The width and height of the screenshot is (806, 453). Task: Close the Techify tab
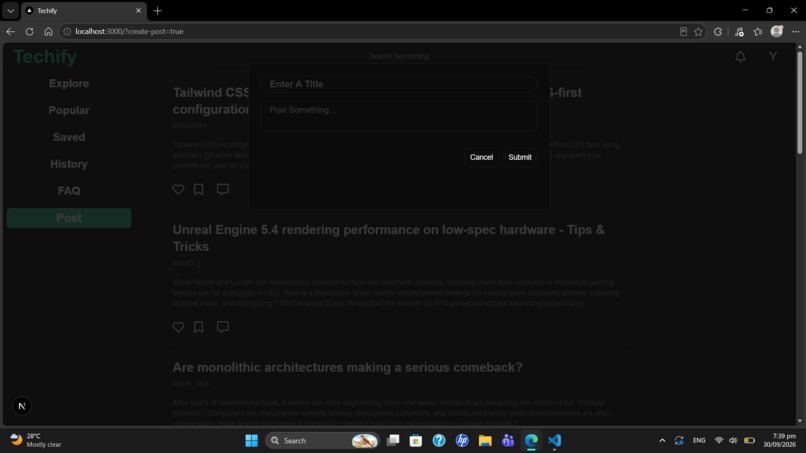(x=138, y=10)
